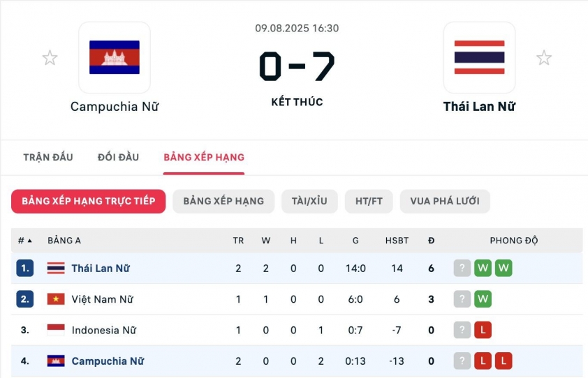
Task: Switch to the HT/FT table
Action: point(369,201)
